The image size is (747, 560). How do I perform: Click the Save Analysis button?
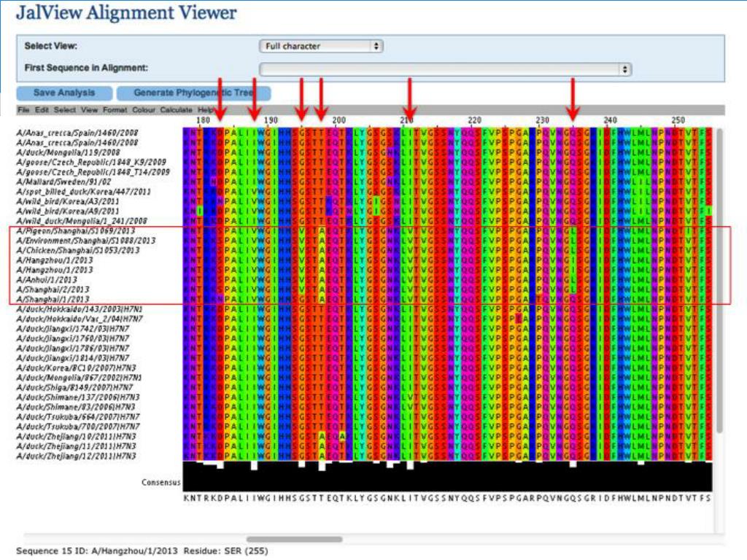click(x=64, y=93)
